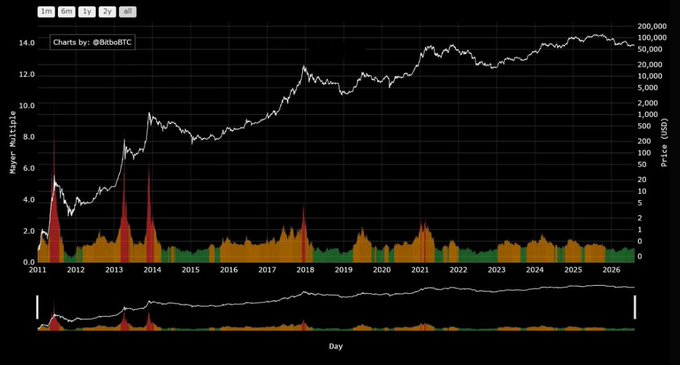This screenshot has height=365, width=680.
Task: Click the 2025 x-axis label
Action: point(573,270)
